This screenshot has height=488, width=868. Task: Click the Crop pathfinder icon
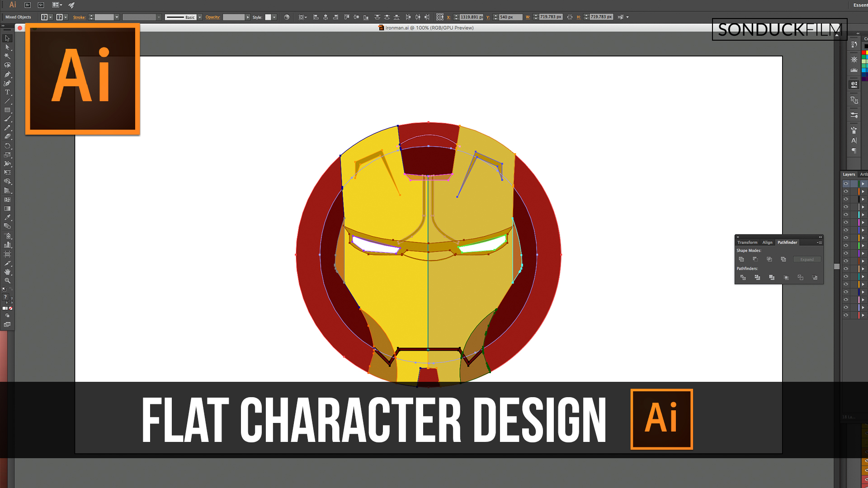click(x=786, y=277)
